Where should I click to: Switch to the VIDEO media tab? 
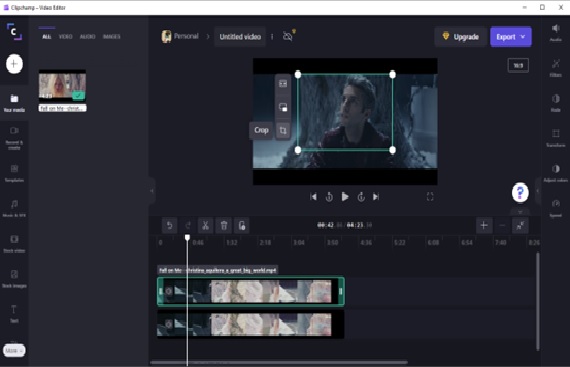pos(65,37)
